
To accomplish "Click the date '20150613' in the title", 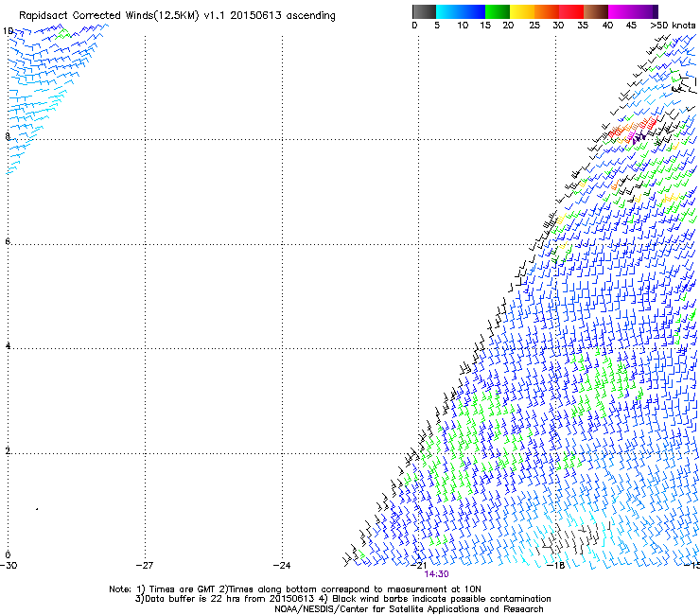I will (x=255, y=16).
